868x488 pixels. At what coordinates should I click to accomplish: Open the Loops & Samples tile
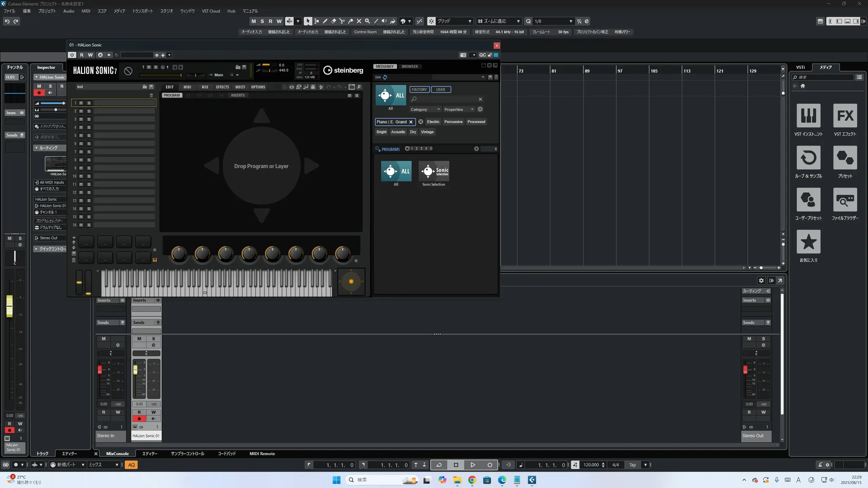(808, 158)
